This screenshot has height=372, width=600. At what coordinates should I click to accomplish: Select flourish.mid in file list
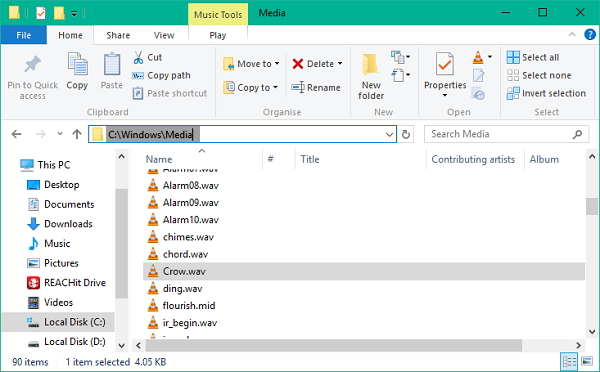pyautogui.click(x=189, y=305)
